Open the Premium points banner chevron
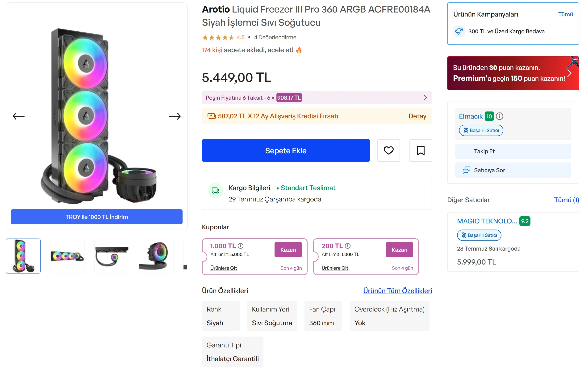Screen dimensions: 588x376 pyautogui.click(x=569, y=73)
